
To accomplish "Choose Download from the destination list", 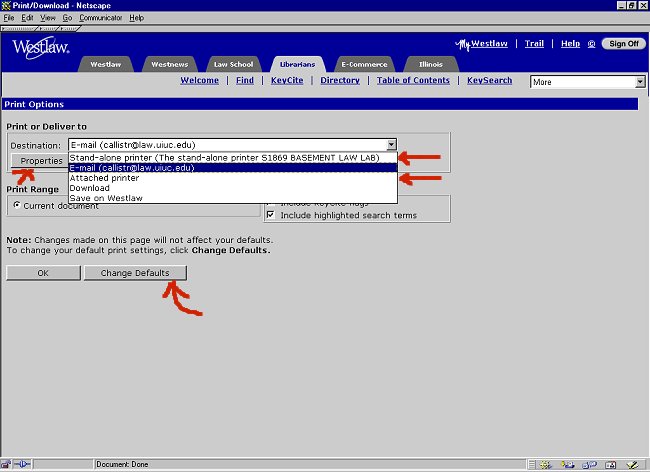I will pyautogui.click(x=233, y=188).
